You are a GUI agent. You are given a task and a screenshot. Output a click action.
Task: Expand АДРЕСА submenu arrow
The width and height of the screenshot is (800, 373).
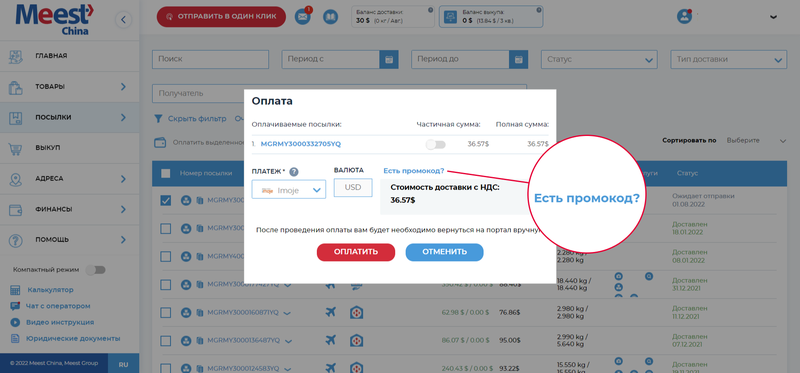[123, 179]
